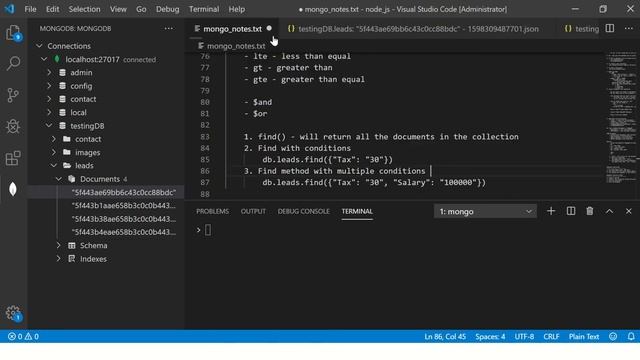Viewport: 640px width, 360px height.
Task: Open the Source Control view
Action: click(x=13, y=95)
